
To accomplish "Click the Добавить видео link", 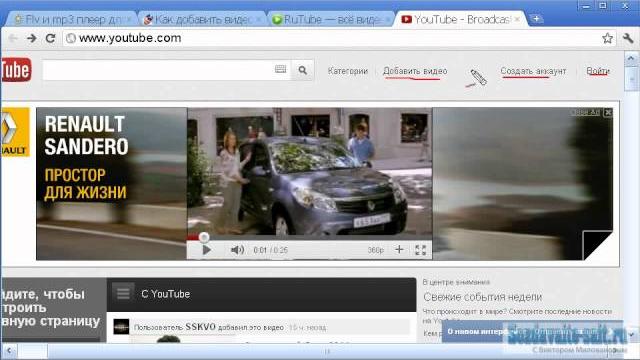I will click(415, 71).
